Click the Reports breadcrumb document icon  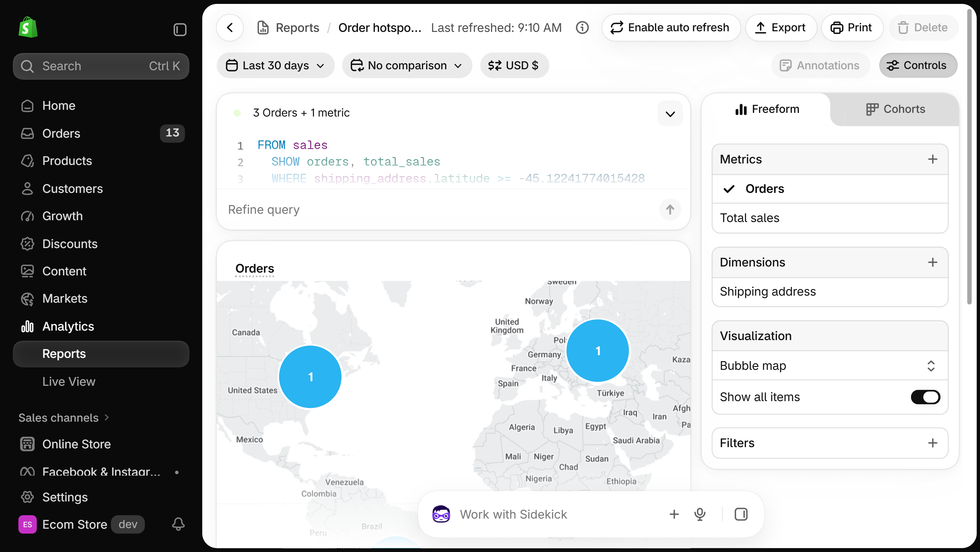point(263,27)
